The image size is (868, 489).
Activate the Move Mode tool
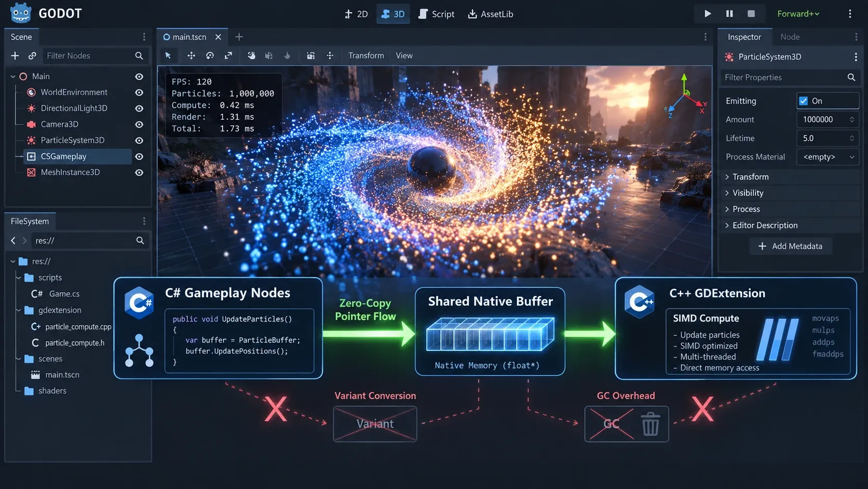pyautogui.click(x=191, y=56)
